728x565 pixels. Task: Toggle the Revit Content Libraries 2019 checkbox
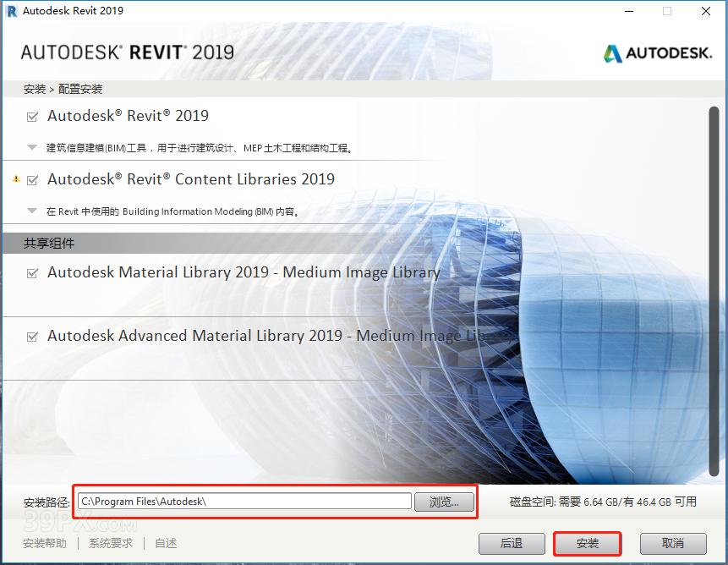(32, 180)
